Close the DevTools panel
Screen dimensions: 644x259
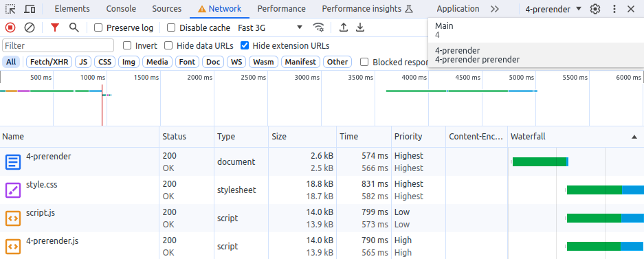(631, 9)
